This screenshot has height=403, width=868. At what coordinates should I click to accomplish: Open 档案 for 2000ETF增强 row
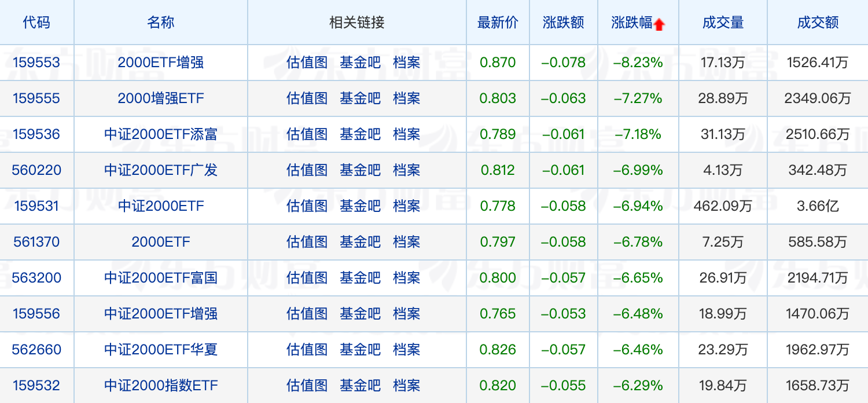coord(407,63)
